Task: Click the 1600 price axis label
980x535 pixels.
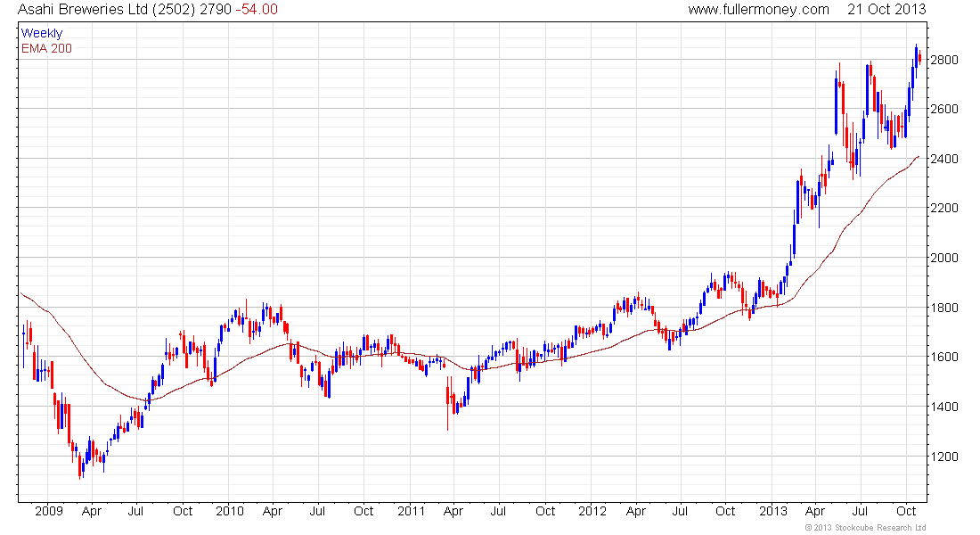Action: (943, 357)
